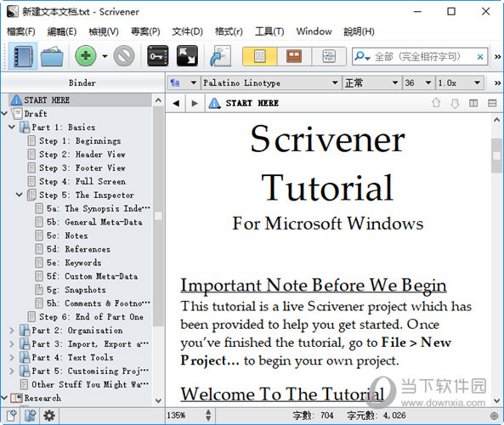Go back in document history
The height and width of the screenshot is (425, 504).
[176, 103]
